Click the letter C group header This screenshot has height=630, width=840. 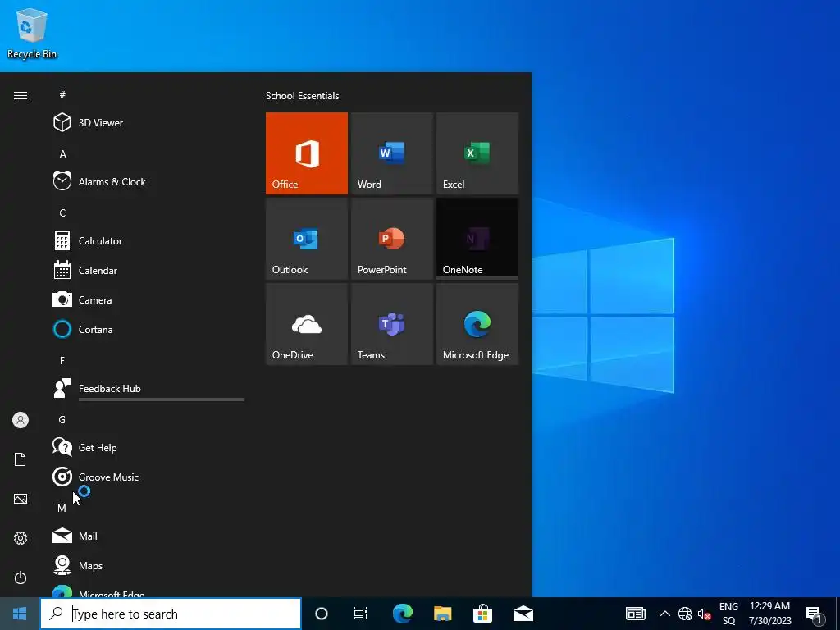62,212
